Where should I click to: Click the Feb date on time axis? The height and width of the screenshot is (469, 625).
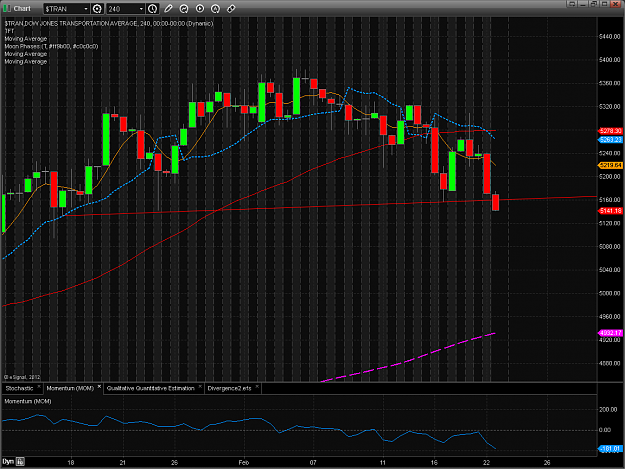pos(244,463)
